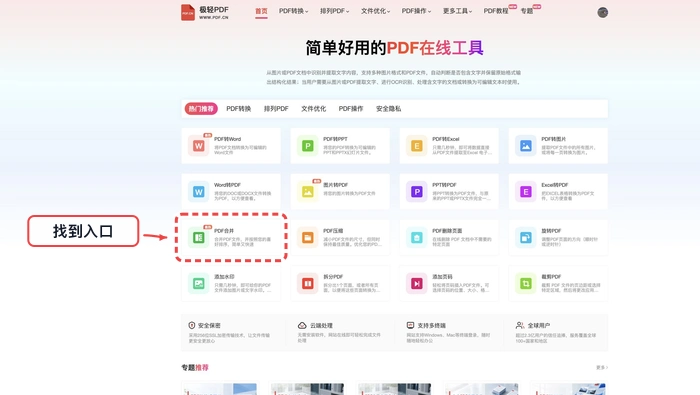Open the PDF压缩 compress tool icon

(308, 237)
